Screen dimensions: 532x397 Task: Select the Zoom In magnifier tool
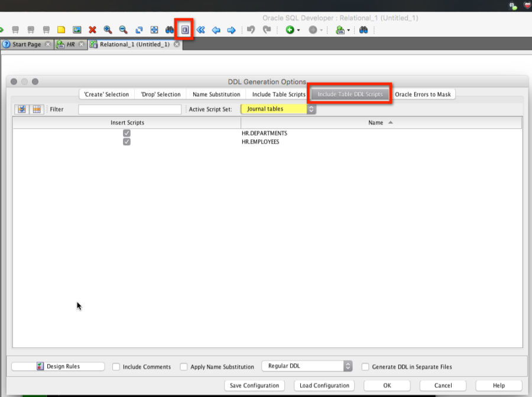(108, 30)
